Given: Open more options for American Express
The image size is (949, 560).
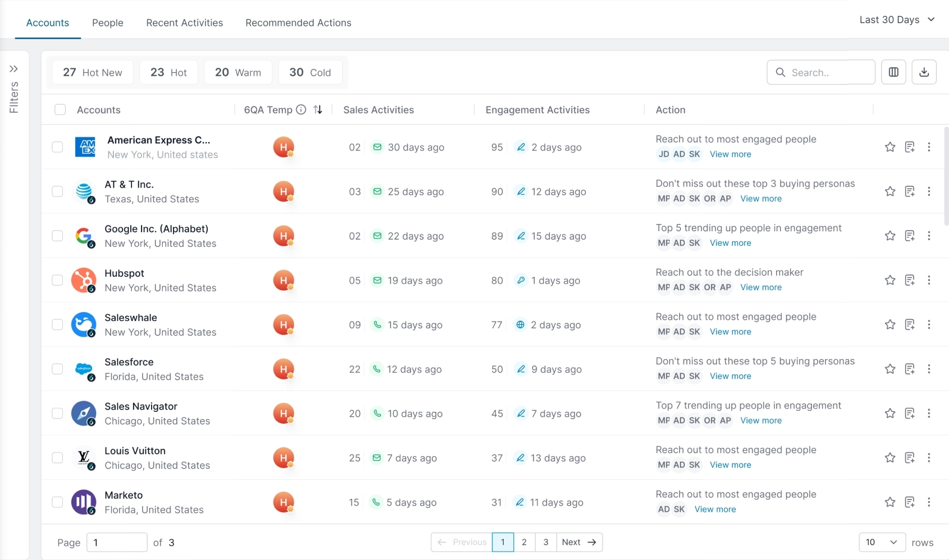Looking at the screenshot, I should point(929,147).
